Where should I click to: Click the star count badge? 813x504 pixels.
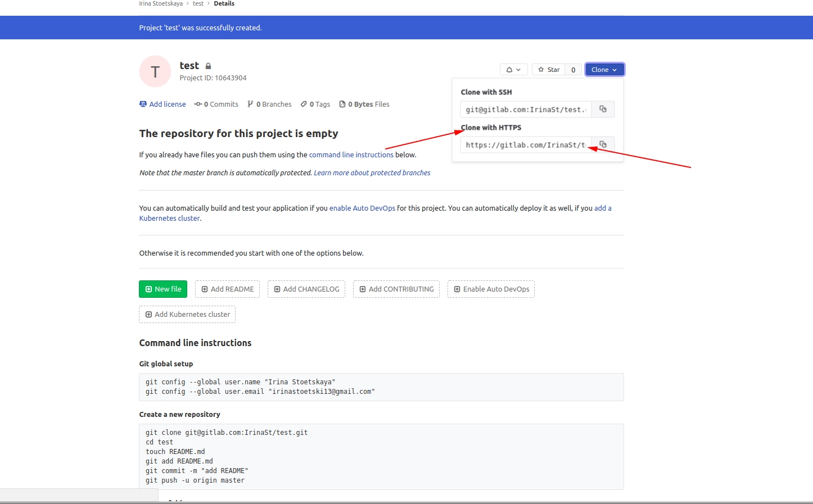click(573, 70)
